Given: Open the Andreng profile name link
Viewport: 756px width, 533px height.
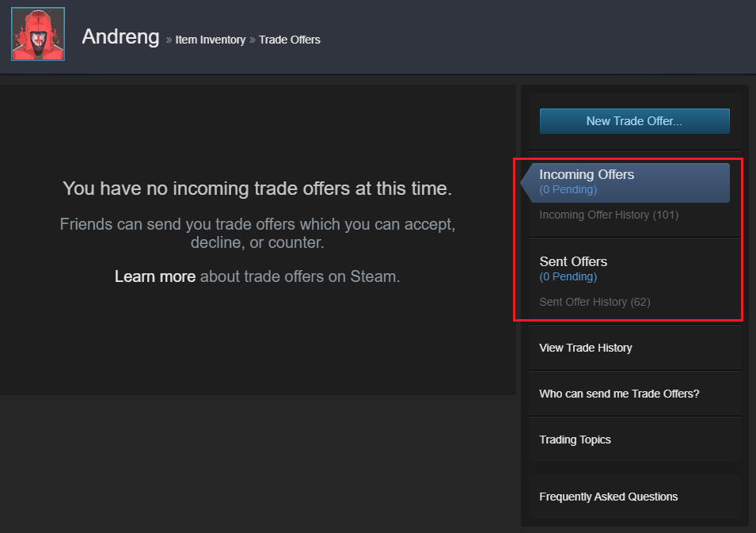Looking at the screenshot, I should pos(120,37).
